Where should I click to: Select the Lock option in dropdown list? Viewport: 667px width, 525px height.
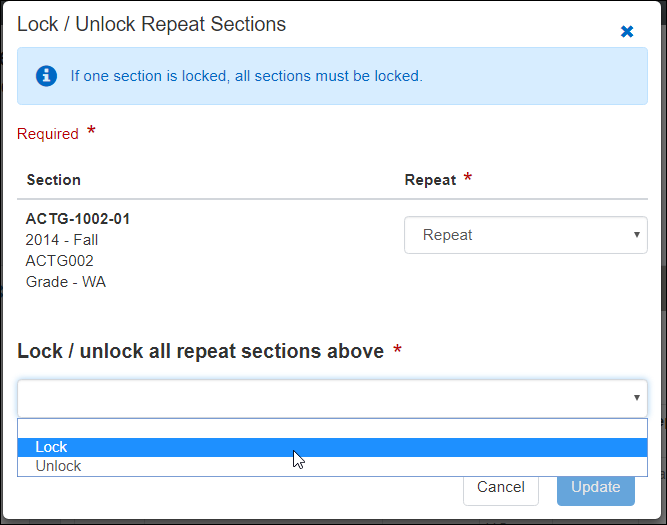52,447
